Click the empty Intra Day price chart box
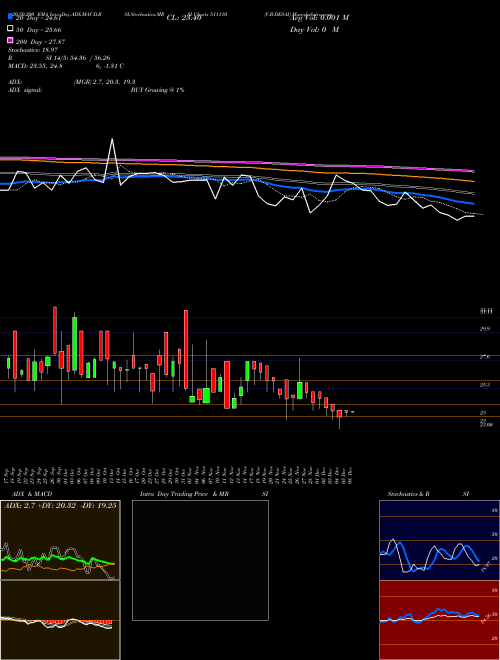 [200, 560]
